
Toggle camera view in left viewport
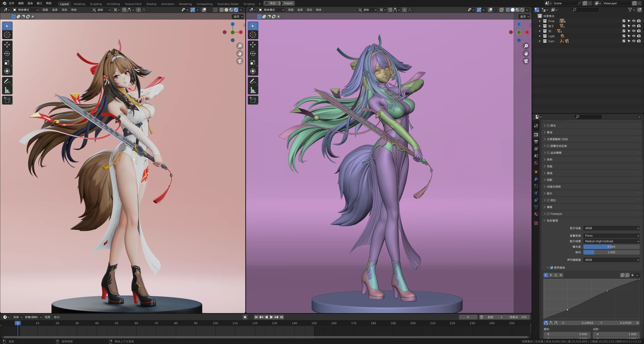(x=240, y=61)
